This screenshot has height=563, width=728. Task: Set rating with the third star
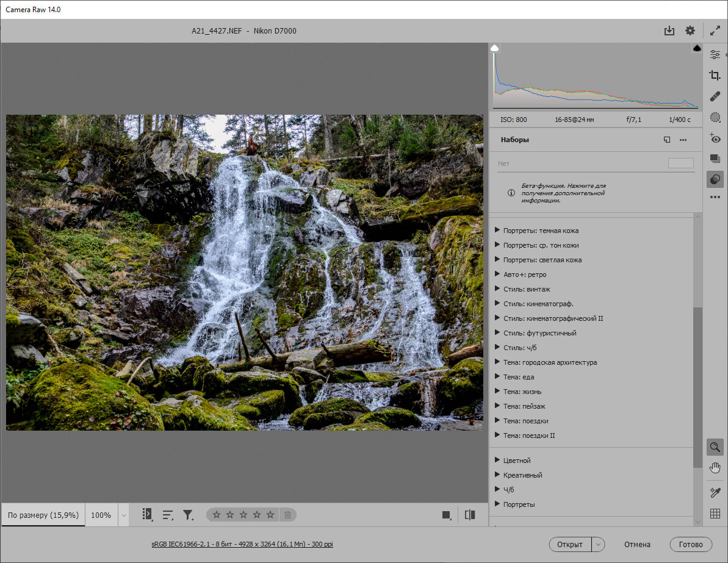click(x=243, y=515)
